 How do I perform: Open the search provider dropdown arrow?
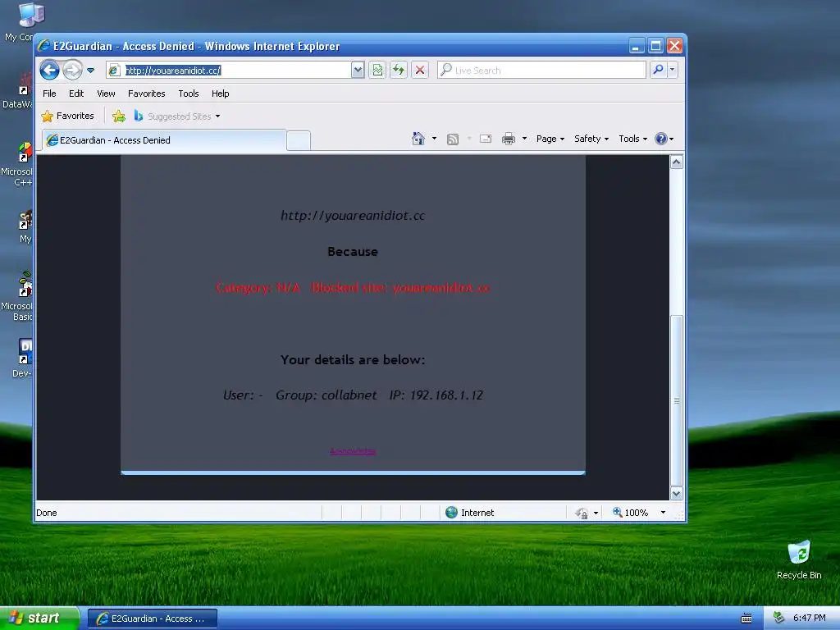[x=673, y=70]
